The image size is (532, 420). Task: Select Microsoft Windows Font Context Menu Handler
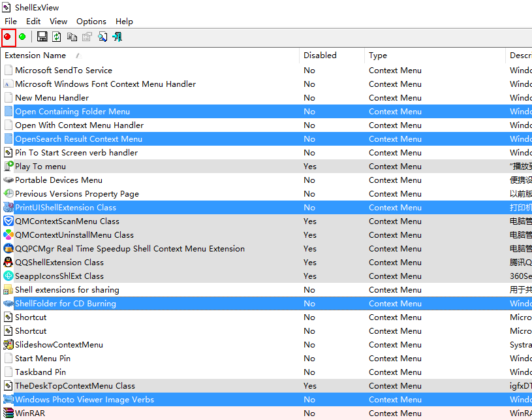(x=266, y=84)
